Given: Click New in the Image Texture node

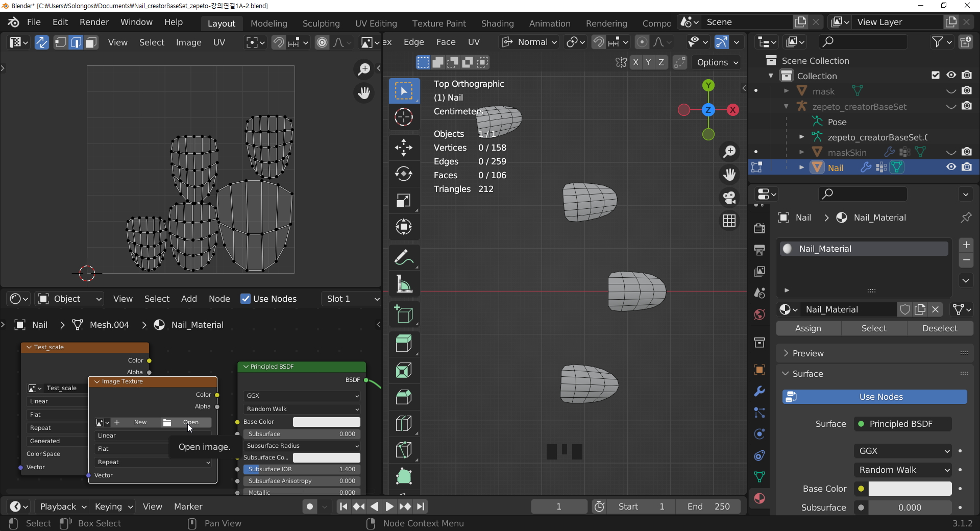Looking at the screenshot, I should pos(135,422).
